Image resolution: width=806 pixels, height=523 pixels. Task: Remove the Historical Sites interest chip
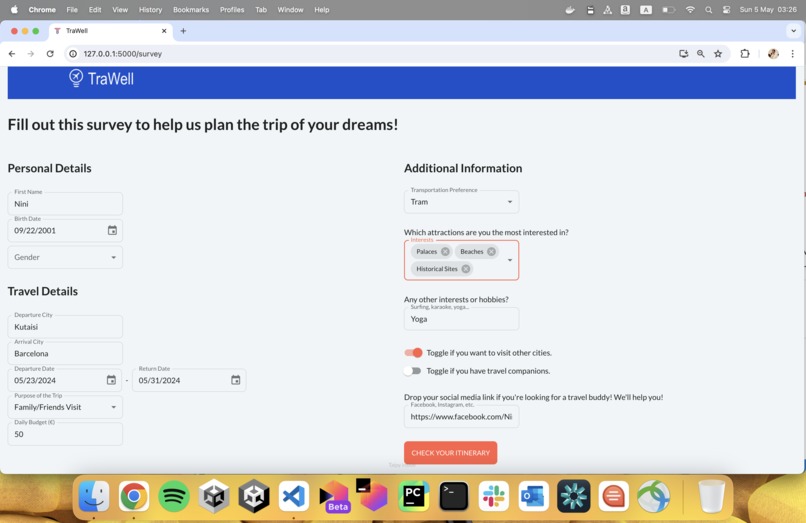click(466, 269)
